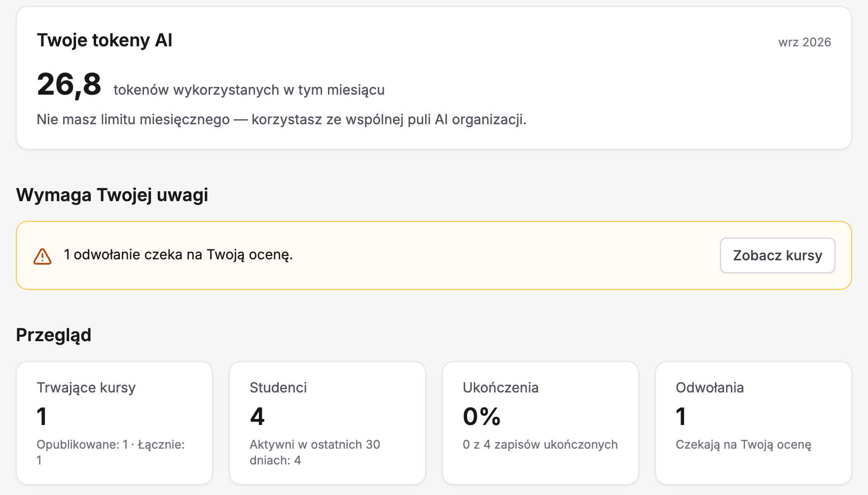The image size is (868, 495).
Task: Click the text 'tokenów wykorzystanych w tym miesiącu'
Action: pyautogui.click(x=249, y=90)
